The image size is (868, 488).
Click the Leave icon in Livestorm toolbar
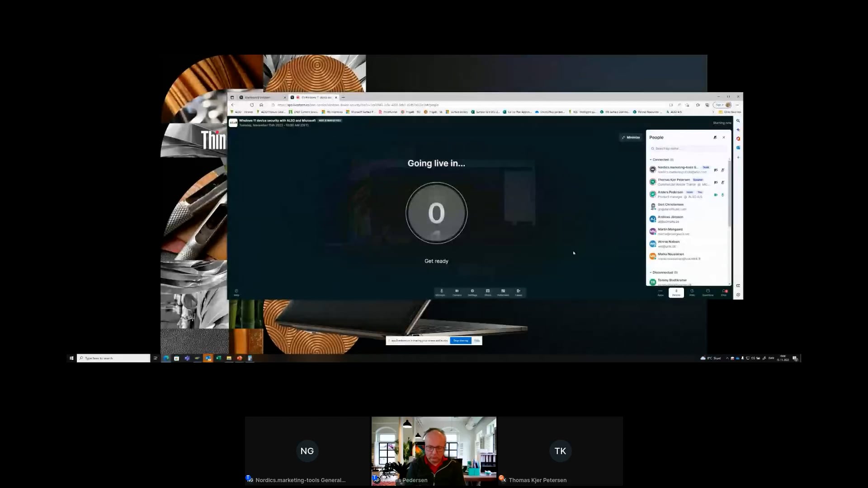pos(519,292)
